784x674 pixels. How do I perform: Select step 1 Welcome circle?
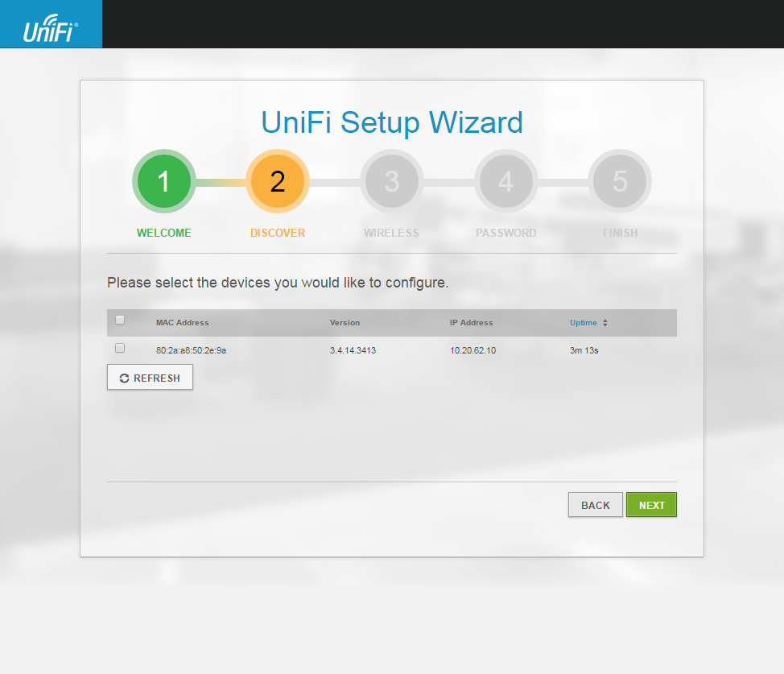(x=164, y=181)
